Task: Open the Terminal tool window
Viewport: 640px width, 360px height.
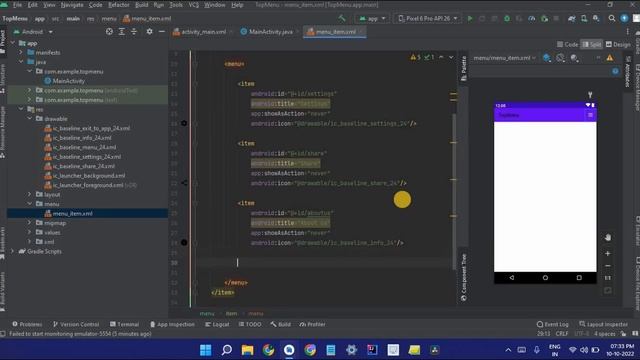Action: [124, 324]
